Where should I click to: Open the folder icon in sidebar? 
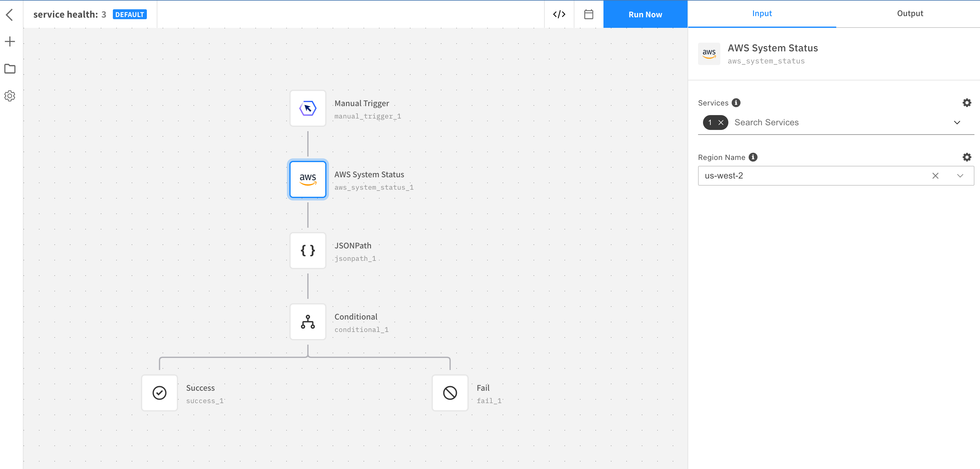[x=10, y=69]
